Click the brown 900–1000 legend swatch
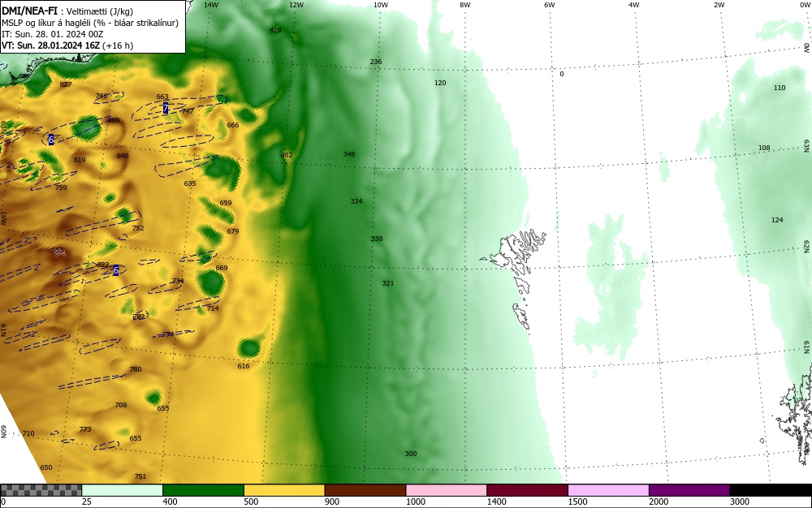Screen dimensions: 812x508 click(x=365, y=490)
